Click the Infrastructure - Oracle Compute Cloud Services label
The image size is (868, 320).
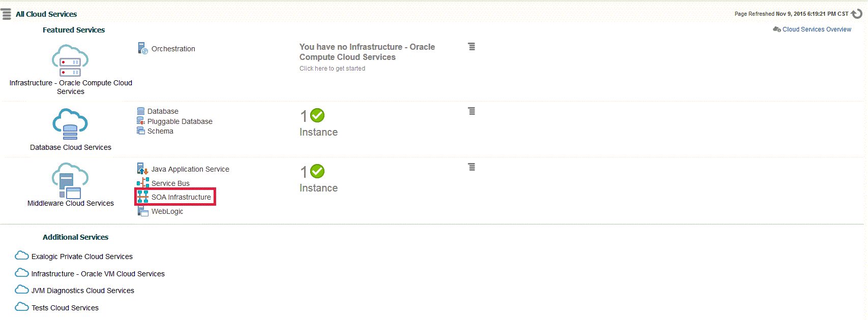(71, 87)
